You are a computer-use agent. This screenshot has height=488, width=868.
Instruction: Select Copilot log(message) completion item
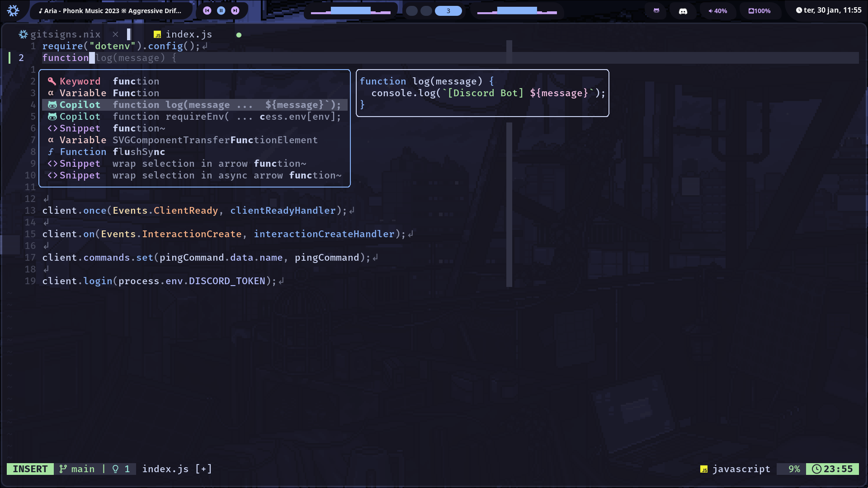click(194, 105)
